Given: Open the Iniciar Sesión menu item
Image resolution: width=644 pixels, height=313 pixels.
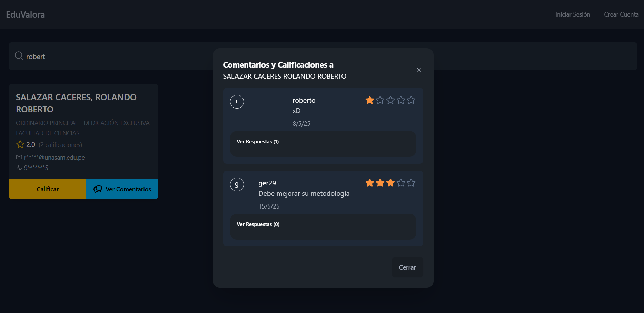Looking at the screenshot, I should point(573,14).
